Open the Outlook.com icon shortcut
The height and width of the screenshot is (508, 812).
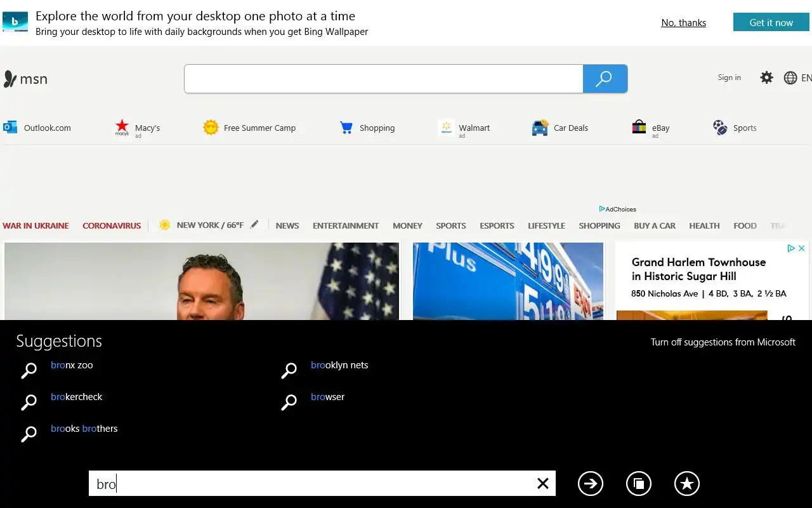[10, 128]
